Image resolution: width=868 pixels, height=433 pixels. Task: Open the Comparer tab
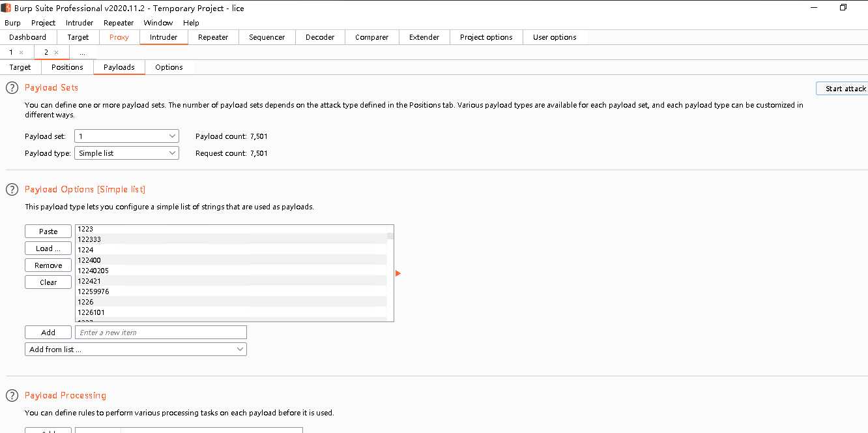(x=372, y=37)
